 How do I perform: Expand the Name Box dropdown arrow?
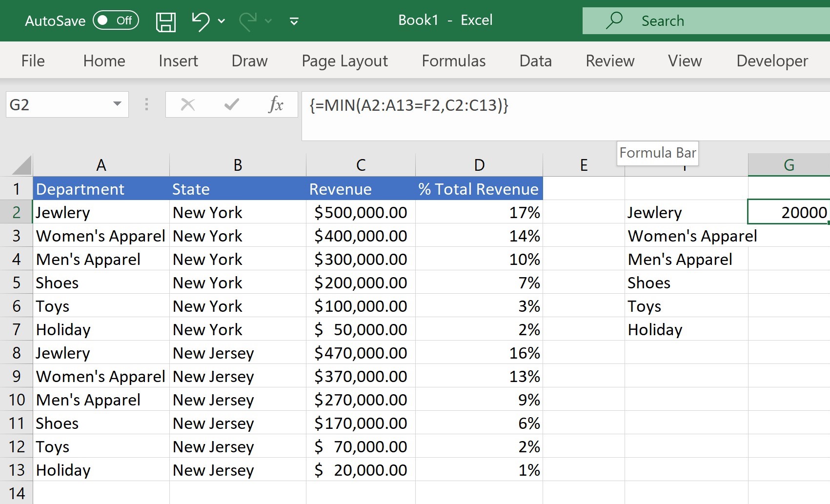click(117, 104)
